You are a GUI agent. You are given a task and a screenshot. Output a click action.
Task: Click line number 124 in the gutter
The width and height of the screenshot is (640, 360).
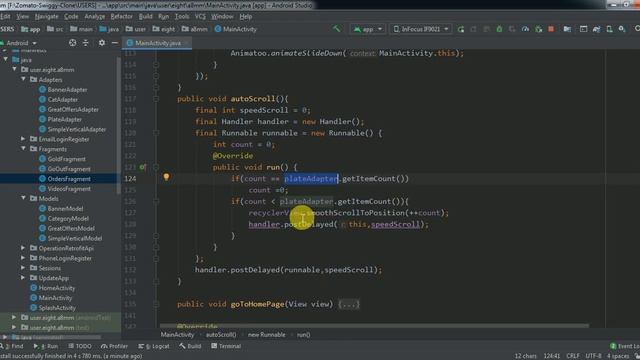click(x=130, y=178)
